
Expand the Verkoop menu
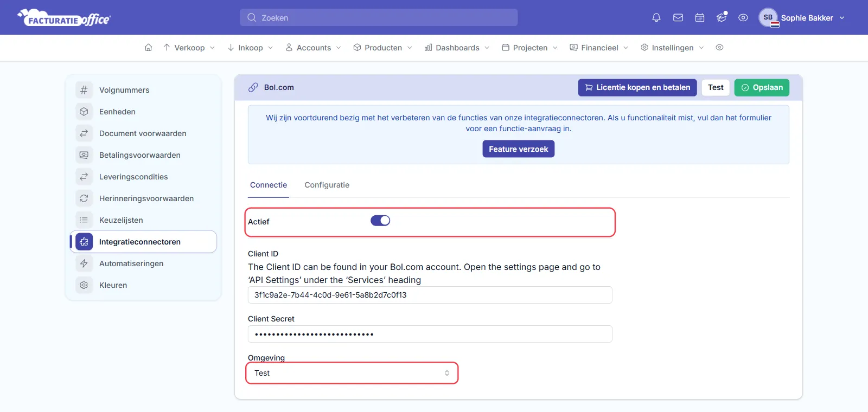(x=189, y=48)
